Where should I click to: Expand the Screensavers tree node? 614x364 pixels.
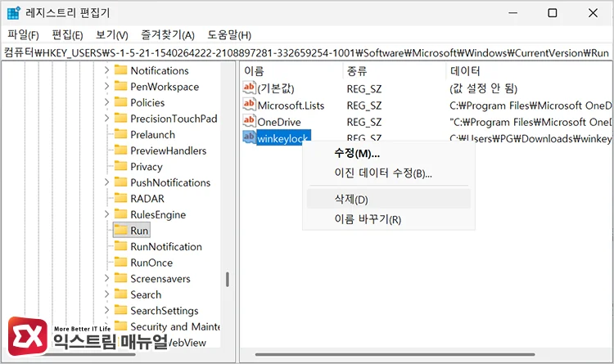[106, 278]
